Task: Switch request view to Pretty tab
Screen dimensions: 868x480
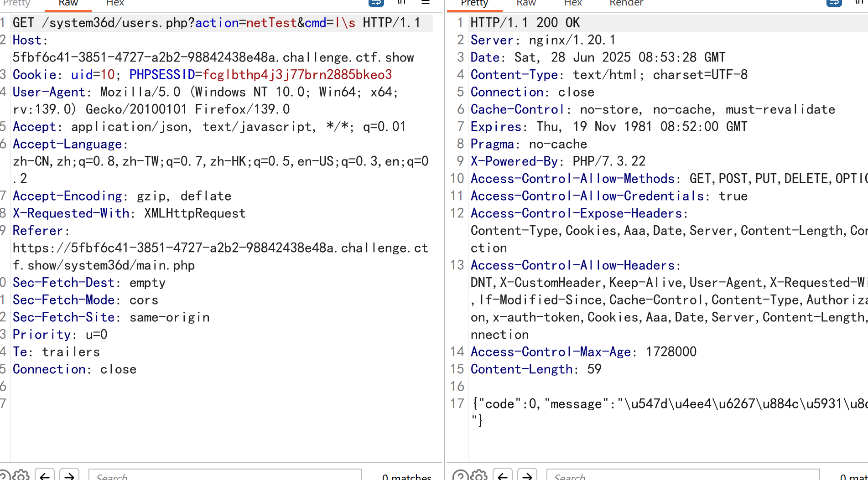Action: (x=16, y=3)
